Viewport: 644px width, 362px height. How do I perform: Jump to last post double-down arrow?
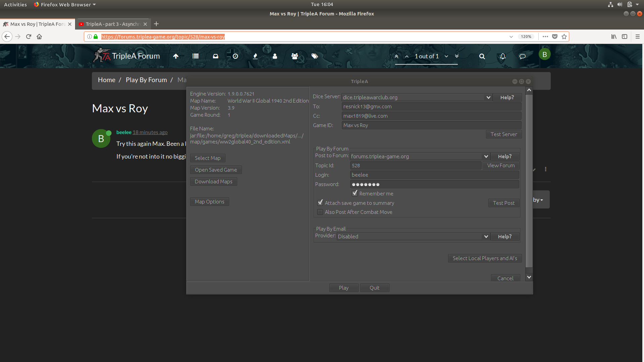tap(457, 56)
